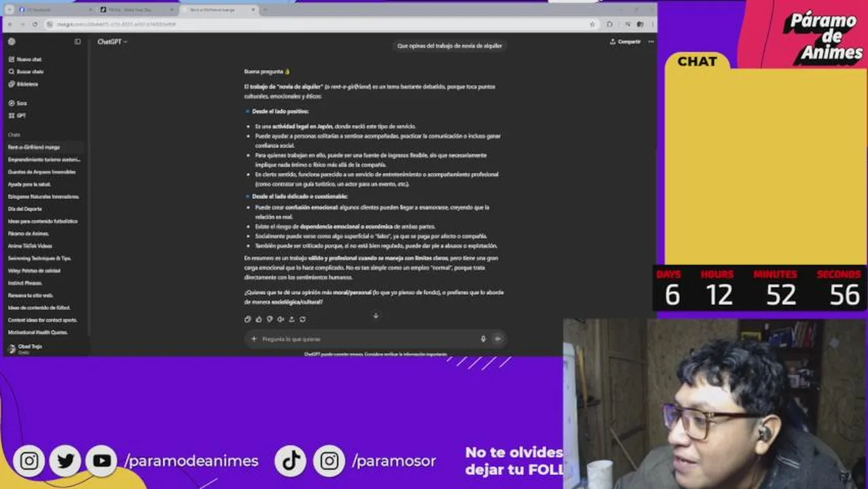Jump to bottom using the down arrow

click(x=376, y=315)
